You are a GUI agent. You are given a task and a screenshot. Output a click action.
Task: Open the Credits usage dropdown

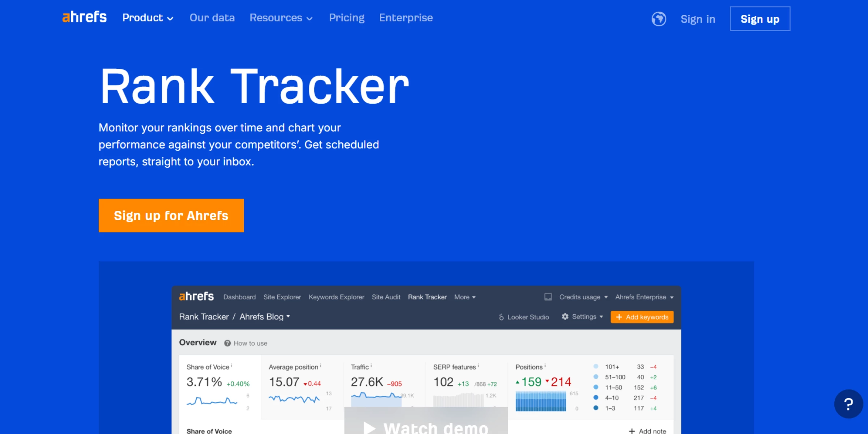[x=583, y=297]
